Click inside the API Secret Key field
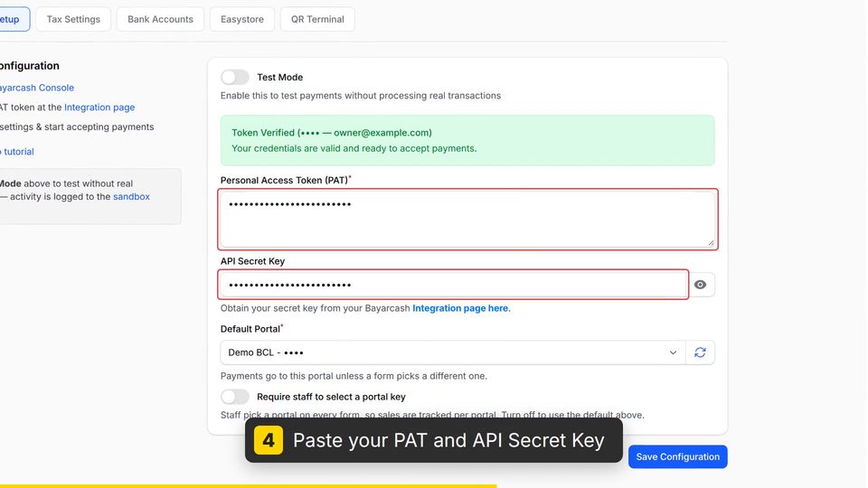 (453, 285)
